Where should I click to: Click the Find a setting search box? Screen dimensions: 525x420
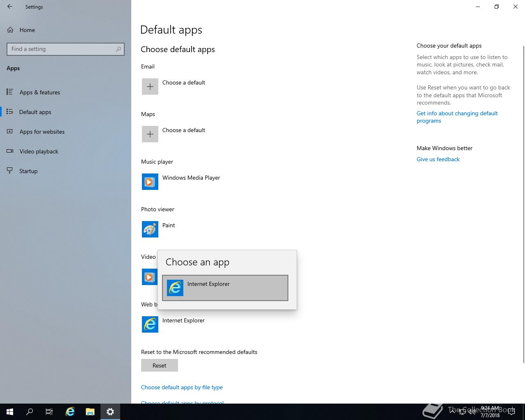point(66,49)
